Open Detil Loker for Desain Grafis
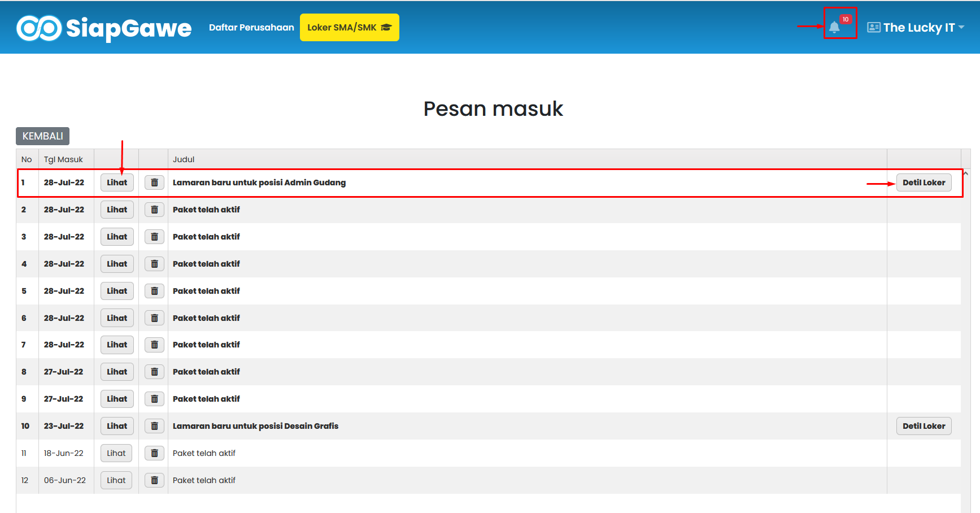Image resolution: width=980 pixels, height=513 pixels. (924, 426)
